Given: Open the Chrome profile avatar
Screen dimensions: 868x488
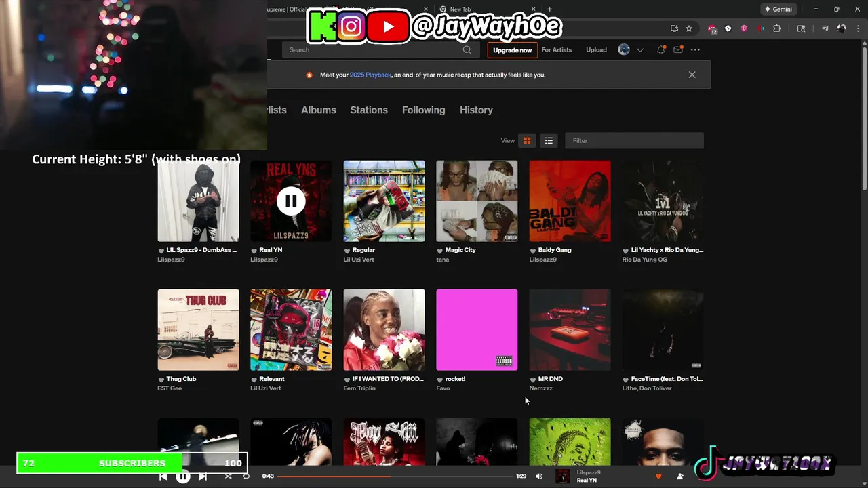Looking at the screenshot, I should pyautogui.click(x=842, y=28).
